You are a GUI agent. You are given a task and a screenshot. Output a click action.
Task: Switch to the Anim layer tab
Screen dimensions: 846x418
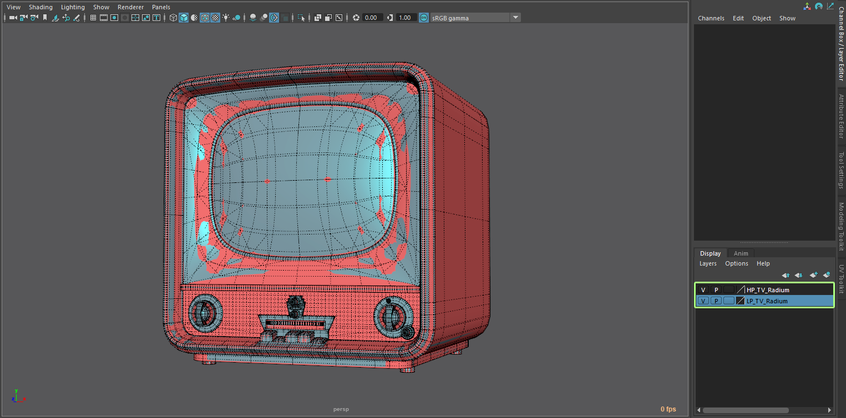(x=740, y=253)
